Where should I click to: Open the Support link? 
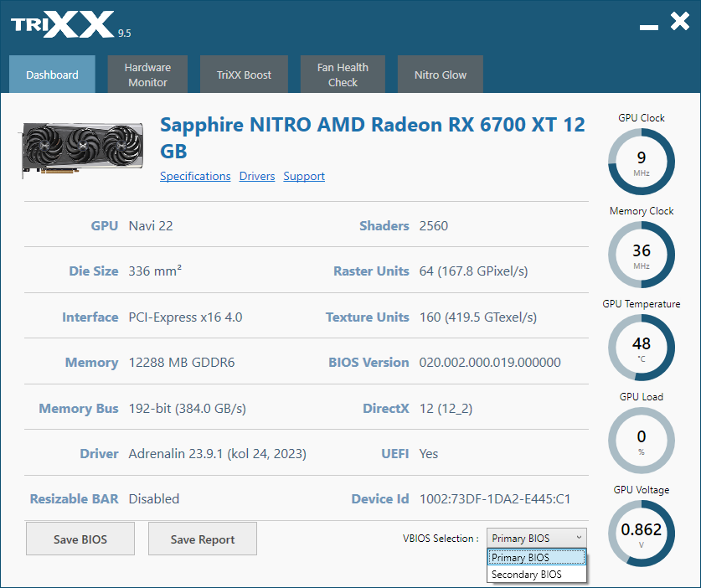304,176
